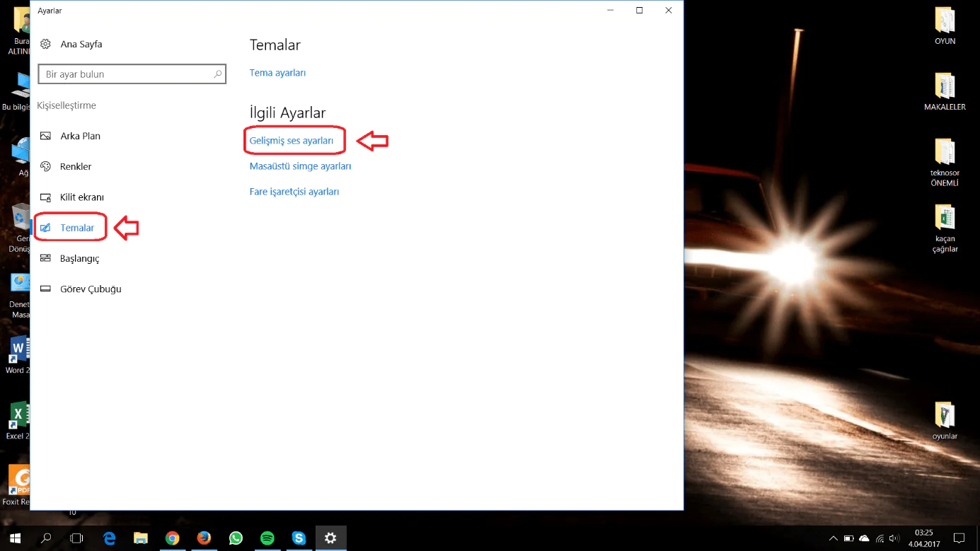
Task: Open Google Chrome from the taskbar
Action: 172,538
